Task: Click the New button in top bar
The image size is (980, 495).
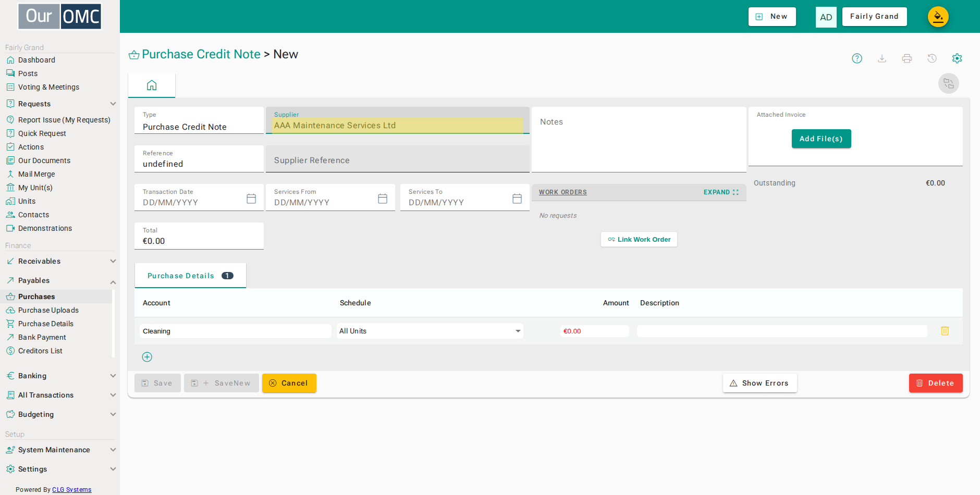Action: (772, 17)
